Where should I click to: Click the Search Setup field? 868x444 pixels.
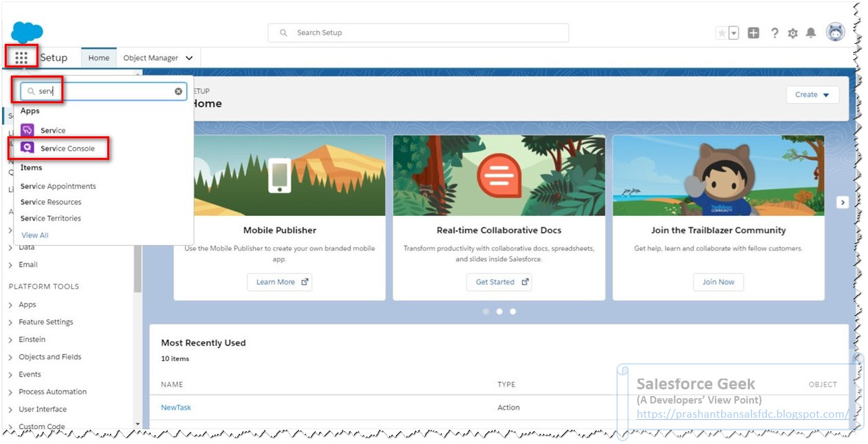pyautogui.click(x=418, y=32)
